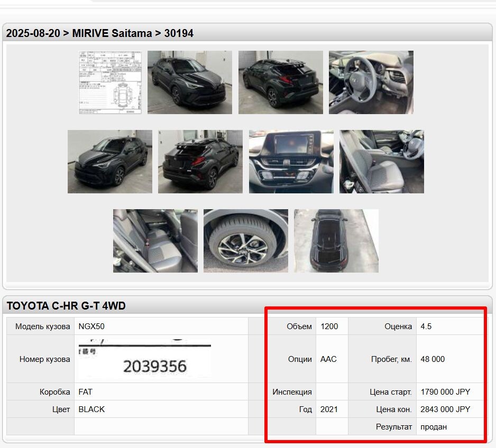Select start price 1790 000 JPY

coord(445,392)
